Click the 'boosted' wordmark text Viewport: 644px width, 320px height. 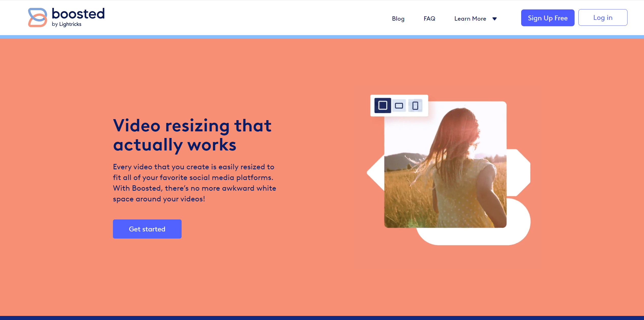tap(78, 14)
